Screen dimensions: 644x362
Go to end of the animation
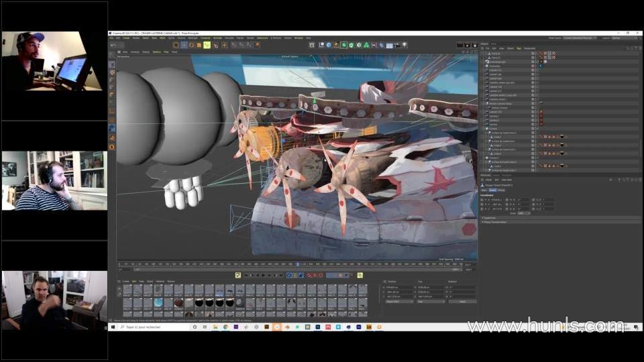pos(281,275)
